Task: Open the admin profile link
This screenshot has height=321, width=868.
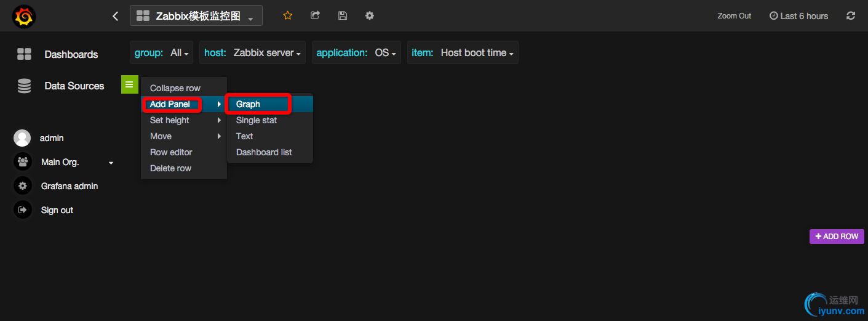Action: [x=52, y=138]
